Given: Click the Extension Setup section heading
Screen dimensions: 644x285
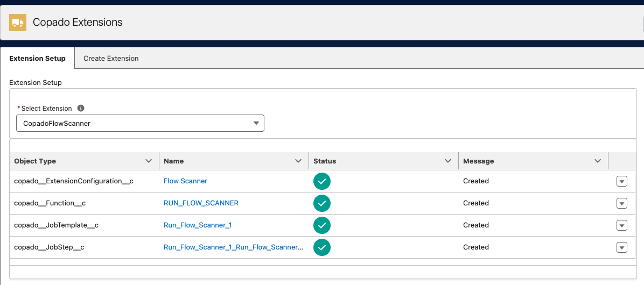Looking at the screenshot, I should coord(36,82).
